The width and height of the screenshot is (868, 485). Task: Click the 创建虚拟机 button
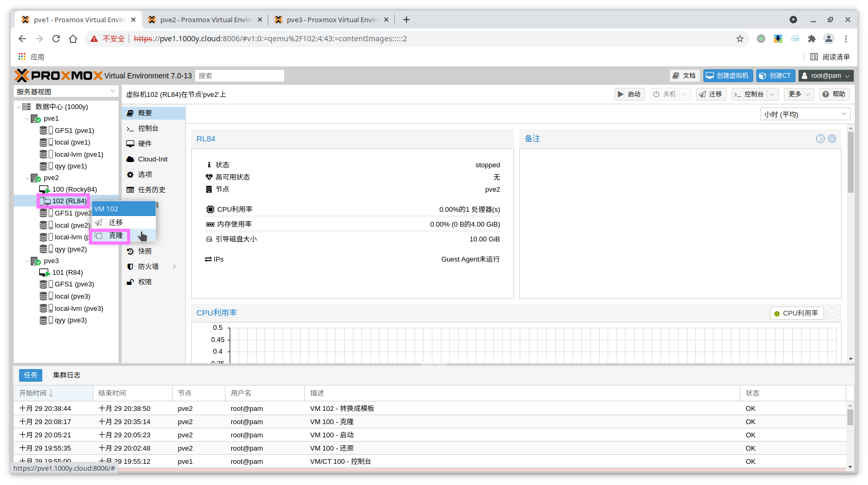click(728, 76)
